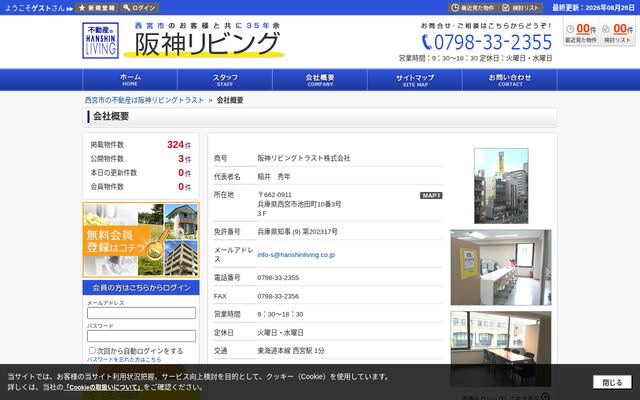Click breadcrumb 西宮市の不動産は阪神リビングトラスト
Viewport: 640px width, 400px height.
144,100
